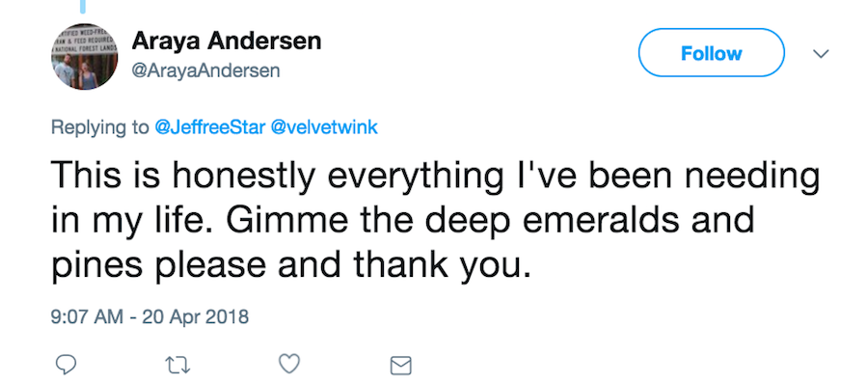Like the tweet with the heart icon
The width and height of the screenshot is (868, 384).
coord(289,364)
